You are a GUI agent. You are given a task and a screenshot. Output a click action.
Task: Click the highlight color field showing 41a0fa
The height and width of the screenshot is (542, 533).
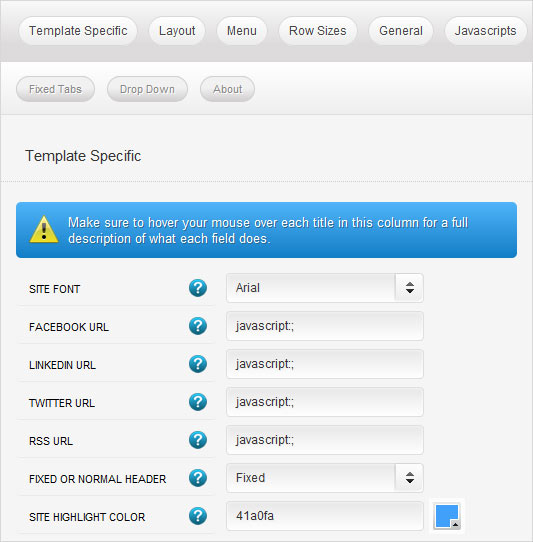(x=325, y=516)
